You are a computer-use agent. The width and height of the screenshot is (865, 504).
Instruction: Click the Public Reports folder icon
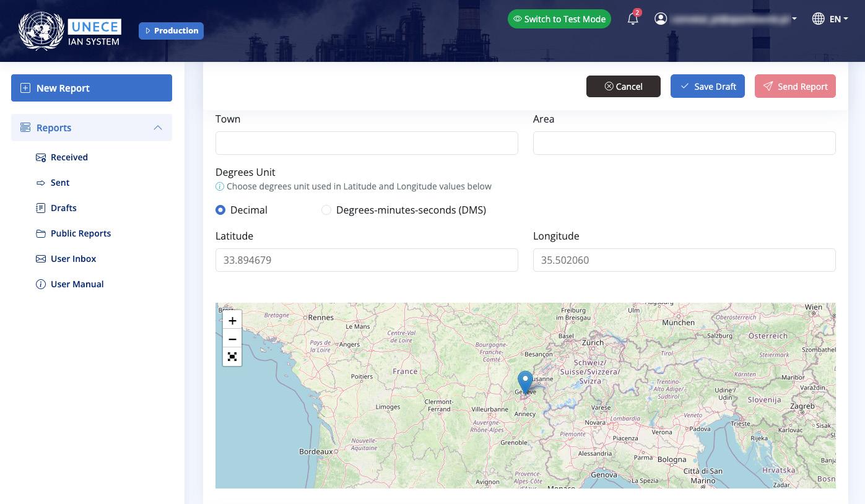tap(41, 233)
